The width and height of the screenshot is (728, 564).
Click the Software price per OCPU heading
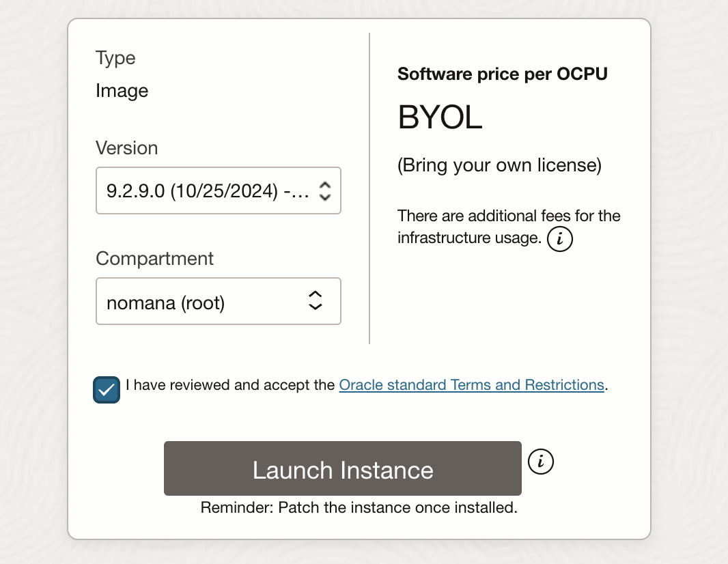pos(502,74)
